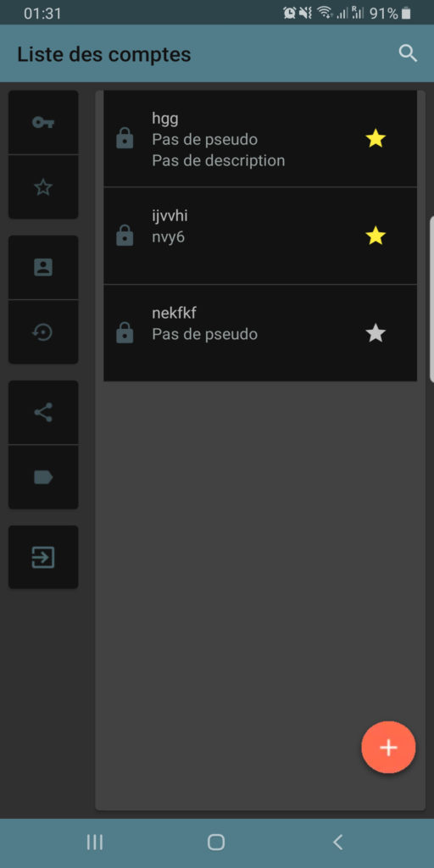Toggle favorite star for ijvvhi
This screenshot has width=434, height=868.
pyautogui.click(x=376, y=236)
